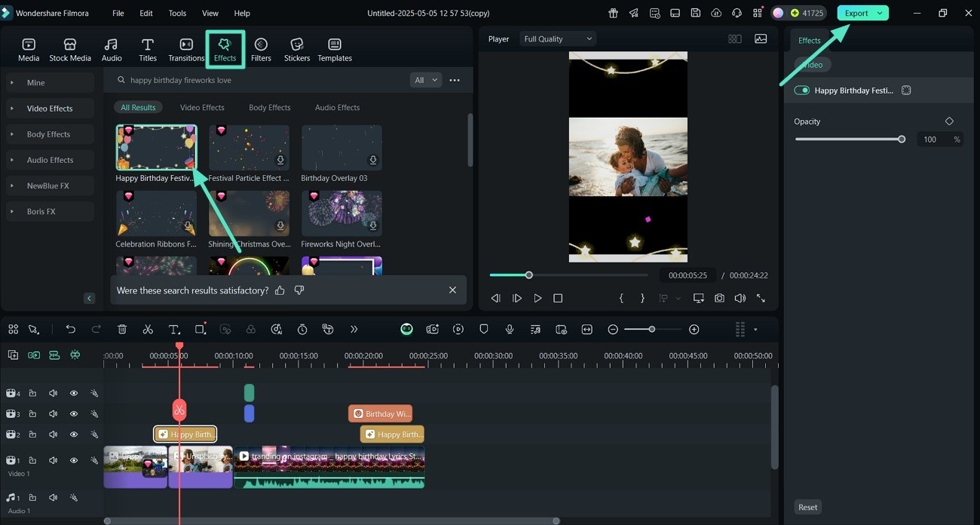
Task: Open the All filter dropdown in search
Action: pos(426,80)
